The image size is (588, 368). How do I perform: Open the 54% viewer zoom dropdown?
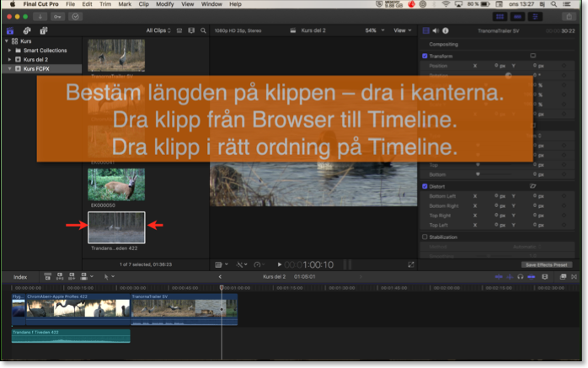[375, 30]
